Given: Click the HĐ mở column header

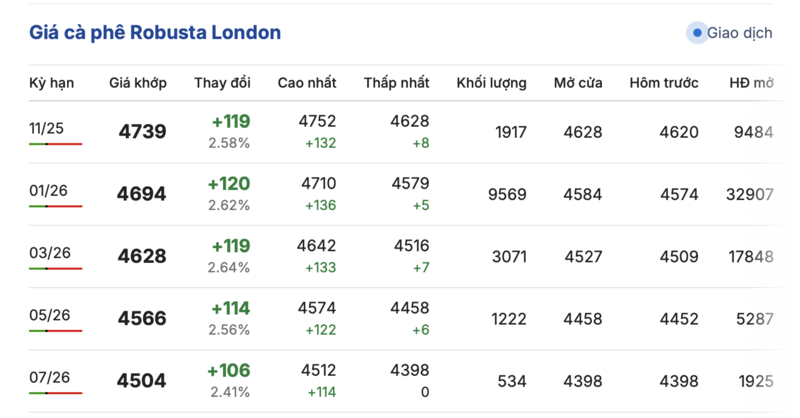Looking at the screenshot, I should tap(751, 83).
